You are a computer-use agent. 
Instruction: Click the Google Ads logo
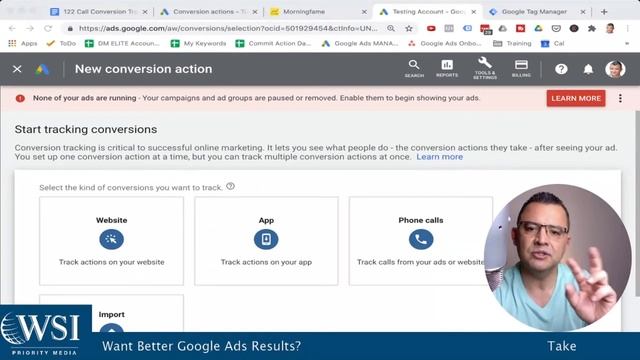pos(42,69)
